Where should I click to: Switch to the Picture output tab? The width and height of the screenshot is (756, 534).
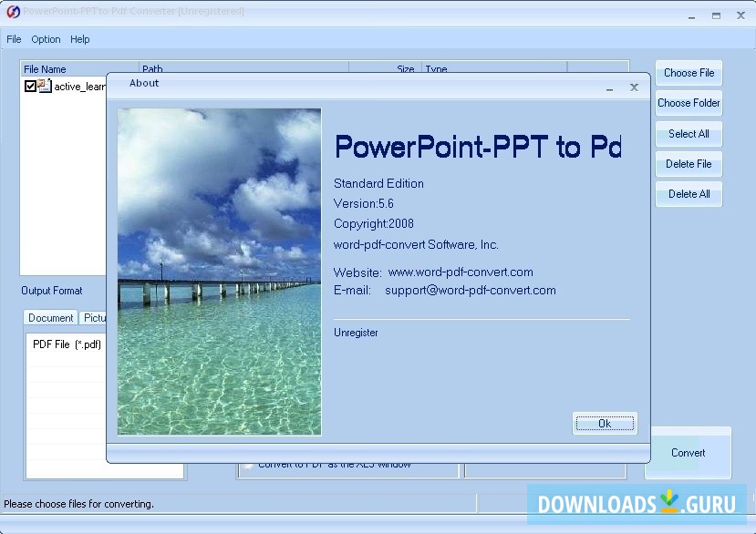[93, 318]
